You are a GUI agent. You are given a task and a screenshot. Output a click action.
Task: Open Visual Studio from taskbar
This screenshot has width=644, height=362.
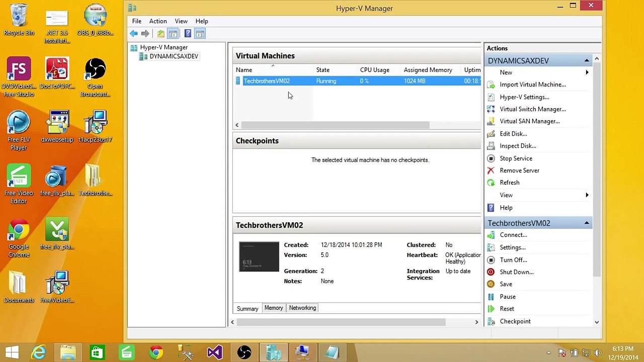point(215,352)
